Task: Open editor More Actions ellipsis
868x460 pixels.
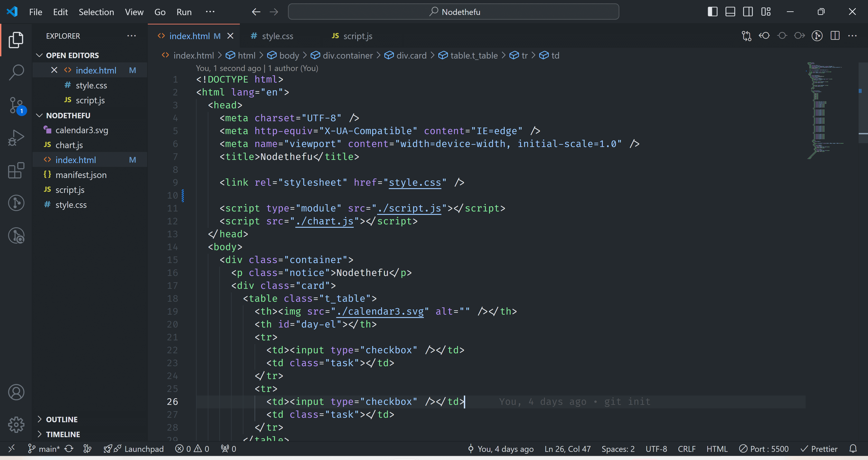Action: point(852,36)
